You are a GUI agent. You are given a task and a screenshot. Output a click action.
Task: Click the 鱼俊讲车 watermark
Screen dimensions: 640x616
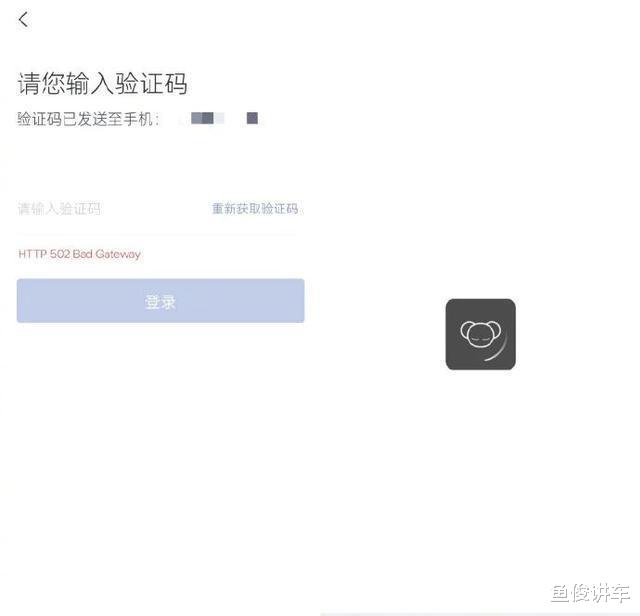click(591, 593)
